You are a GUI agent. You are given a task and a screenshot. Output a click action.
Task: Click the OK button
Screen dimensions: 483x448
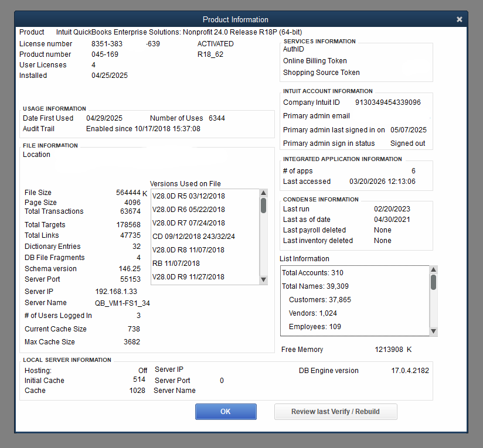click(226, 412)
